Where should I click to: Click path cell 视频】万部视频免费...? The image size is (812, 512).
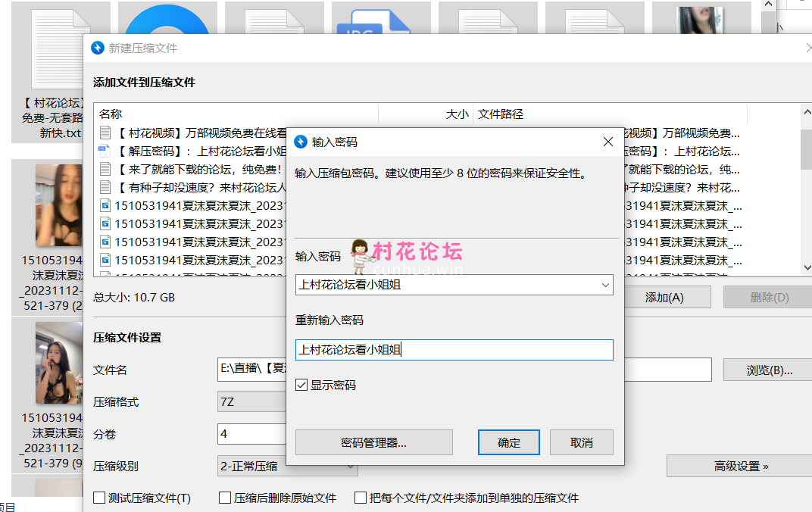click(x=682, y=133)
